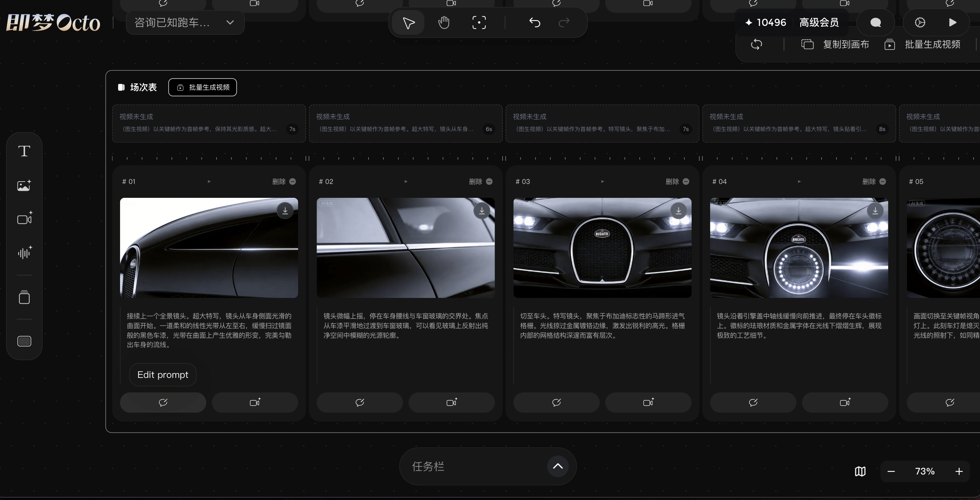This screenshot has height=500, width=980.
Task: Click the 6s video prompt card for scene 02
Action: pos(405,123)
